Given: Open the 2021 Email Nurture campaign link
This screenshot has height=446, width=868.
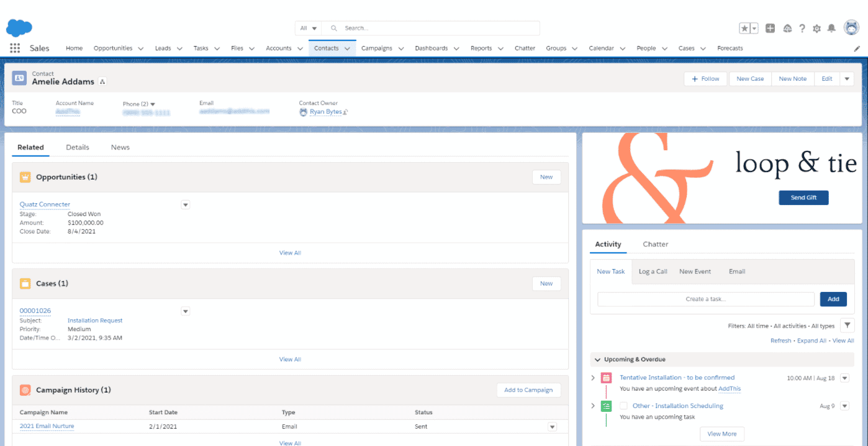Looking at the screenshot, I should [x=47, y=426].
